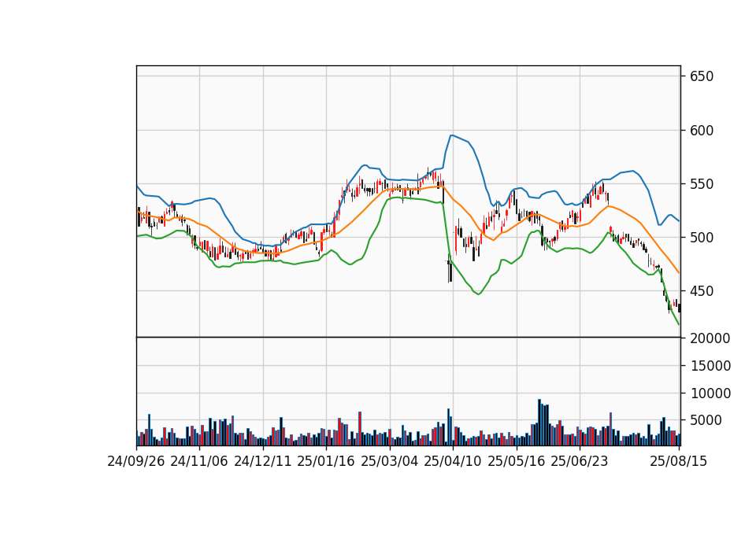
Task: Click the 24/11/06 date label
Action: click(199, 461)
